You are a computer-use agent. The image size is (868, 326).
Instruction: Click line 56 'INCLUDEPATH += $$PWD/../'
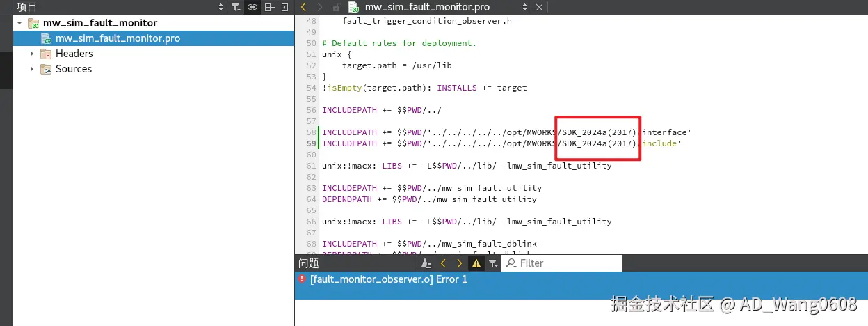coord(382,110)
